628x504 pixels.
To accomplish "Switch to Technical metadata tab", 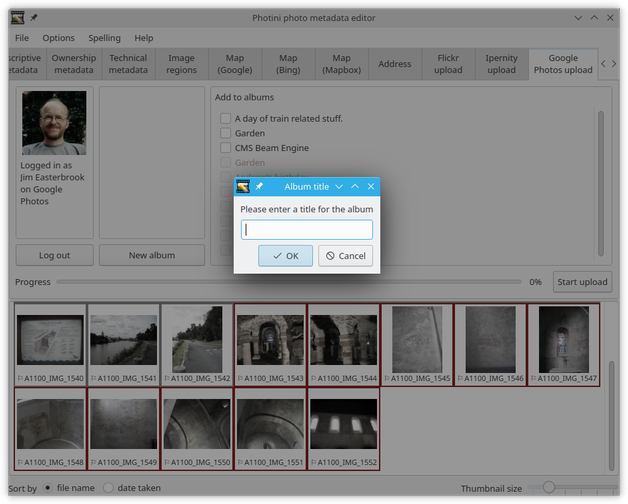I will pyautogui.click(x=128, y=64).
